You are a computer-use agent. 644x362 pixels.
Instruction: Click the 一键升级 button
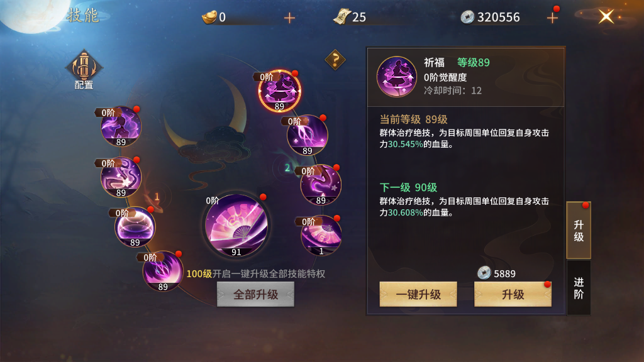tap(418, 294)
